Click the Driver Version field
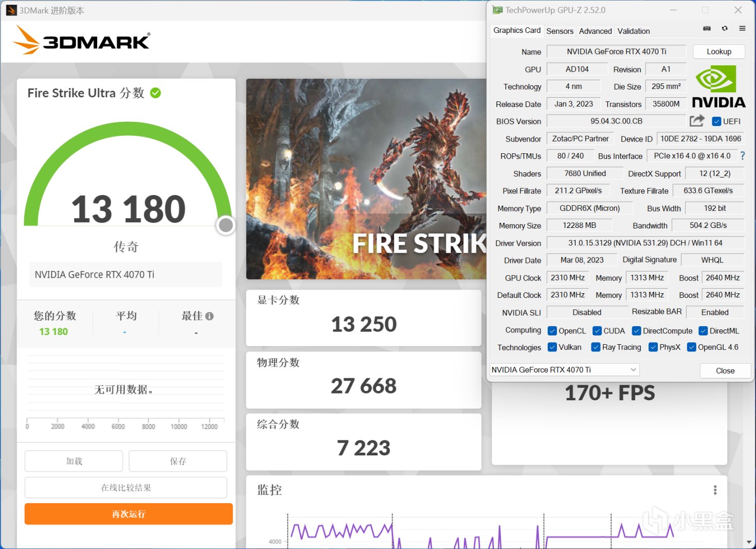 point(645,243)
